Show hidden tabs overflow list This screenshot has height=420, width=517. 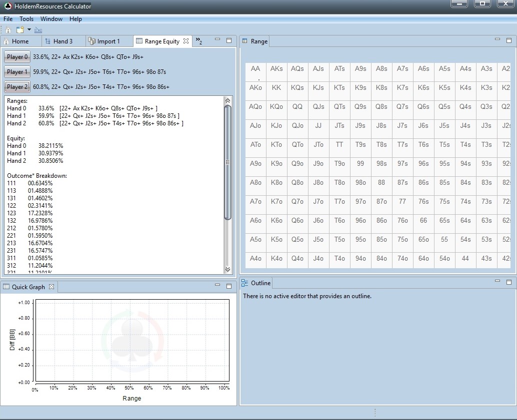[x=199, y=40]
